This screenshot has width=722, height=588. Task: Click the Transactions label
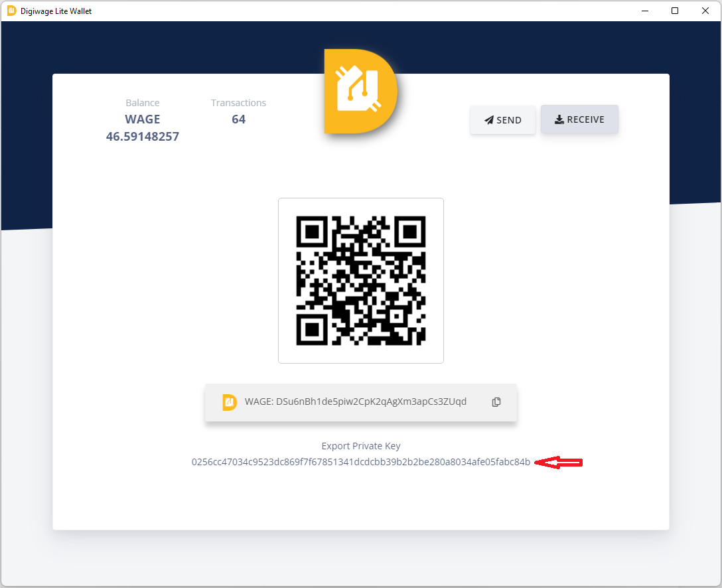[238, 103]
